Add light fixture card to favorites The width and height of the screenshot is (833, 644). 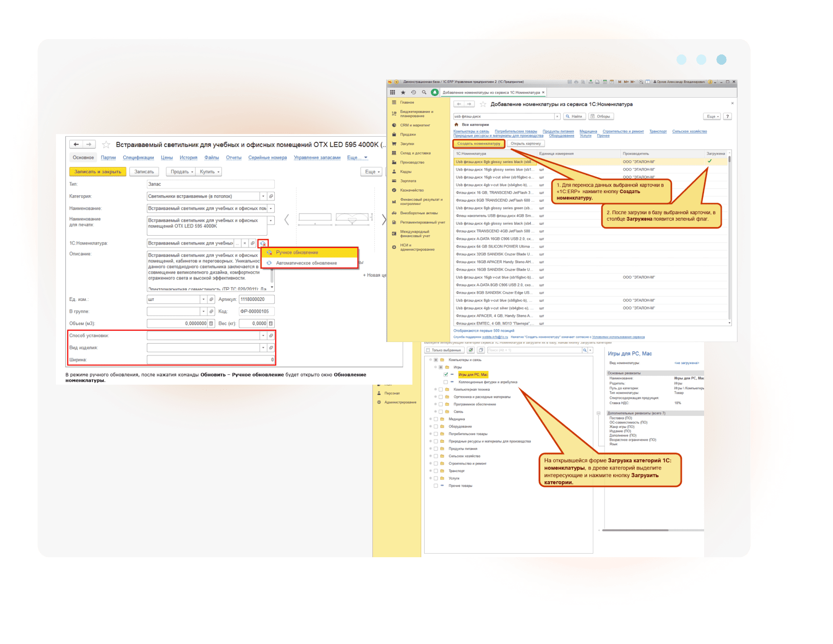[x=106, y=145]
